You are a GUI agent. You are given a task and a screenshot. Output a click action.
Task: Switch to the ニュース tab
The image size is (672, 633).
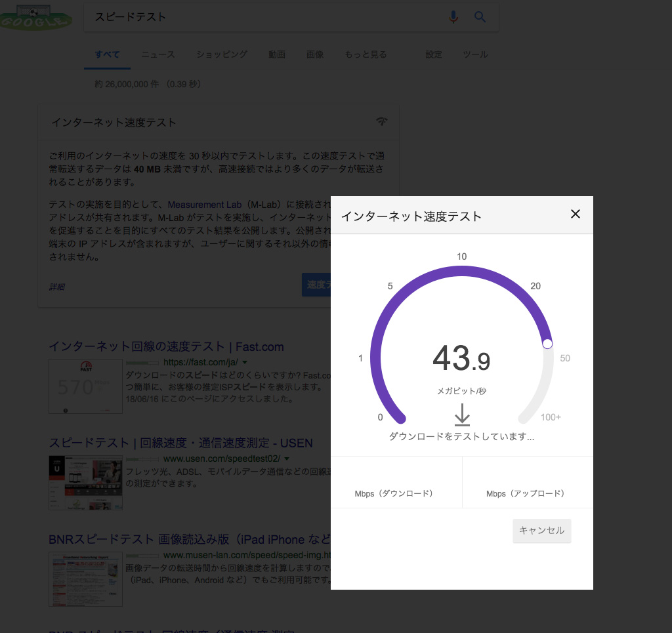pyautogui.click(x=158, y=54)
